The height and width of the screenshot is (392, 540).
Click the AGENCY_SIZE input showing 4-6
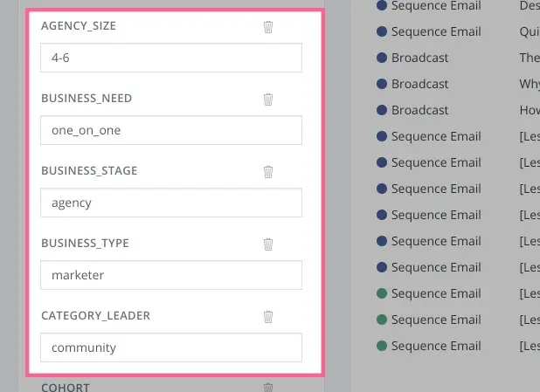(x=171, y=58)
